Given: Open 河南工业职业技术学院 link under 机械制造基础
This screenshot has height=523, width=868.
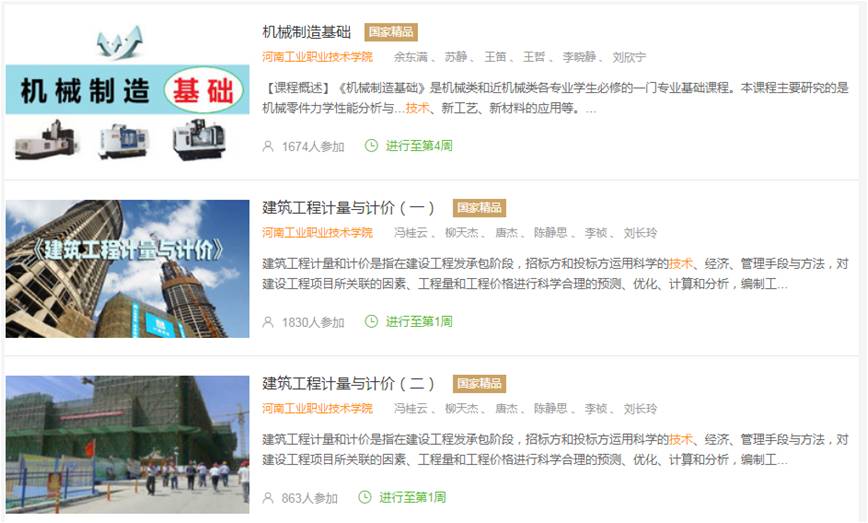Looking at the screenshot, I should click(x=317, y=57).
